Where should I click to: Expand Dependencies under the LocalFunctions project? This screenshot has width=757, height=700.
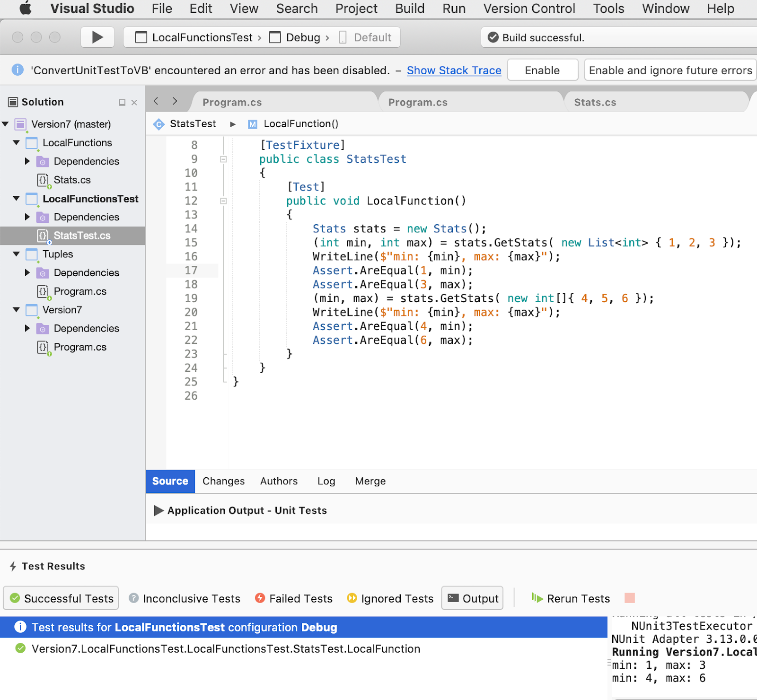click(27, 161)
